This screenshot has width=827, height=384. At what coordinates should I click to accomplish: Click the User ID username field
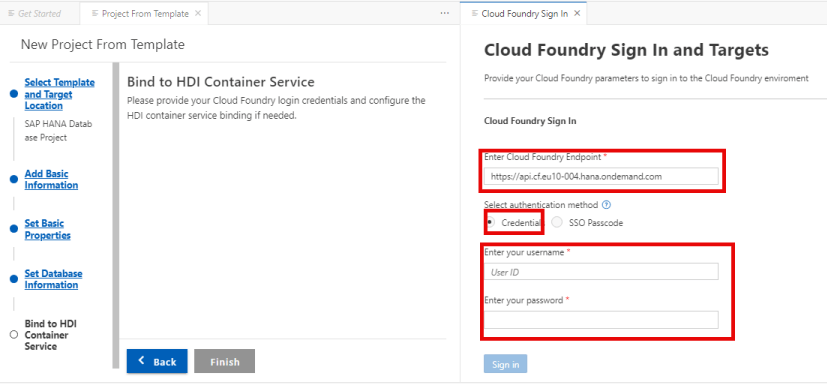[601, 272]
